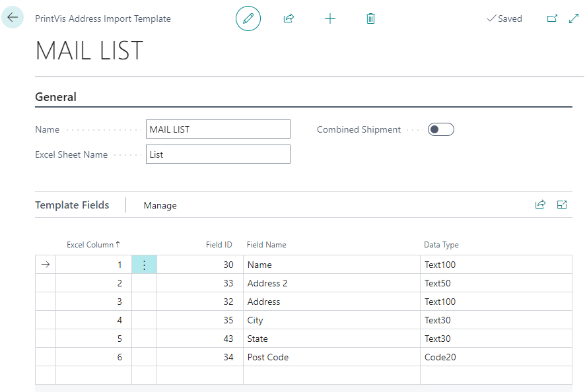
Task: Open the share icon in header
Action: [x=289, y=18]
